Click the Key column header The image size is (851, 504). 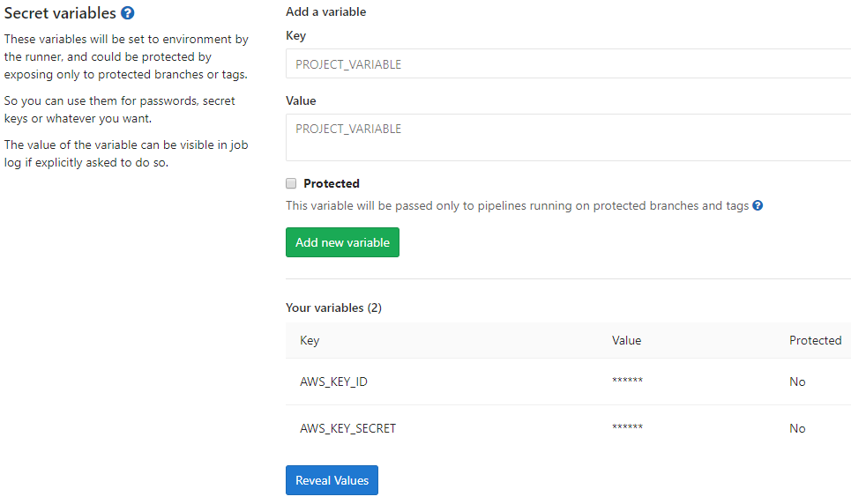pos(310,340)
